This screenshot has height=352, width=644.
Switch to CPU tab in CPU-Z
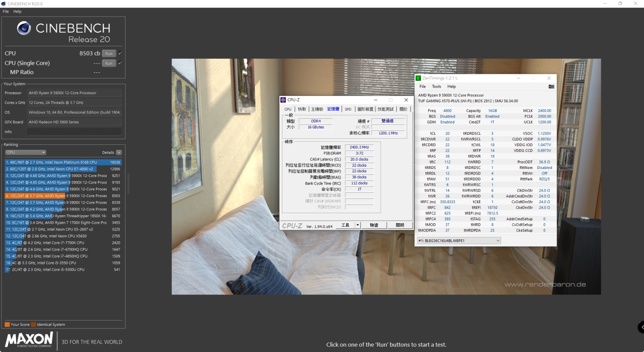coord(288,109)
